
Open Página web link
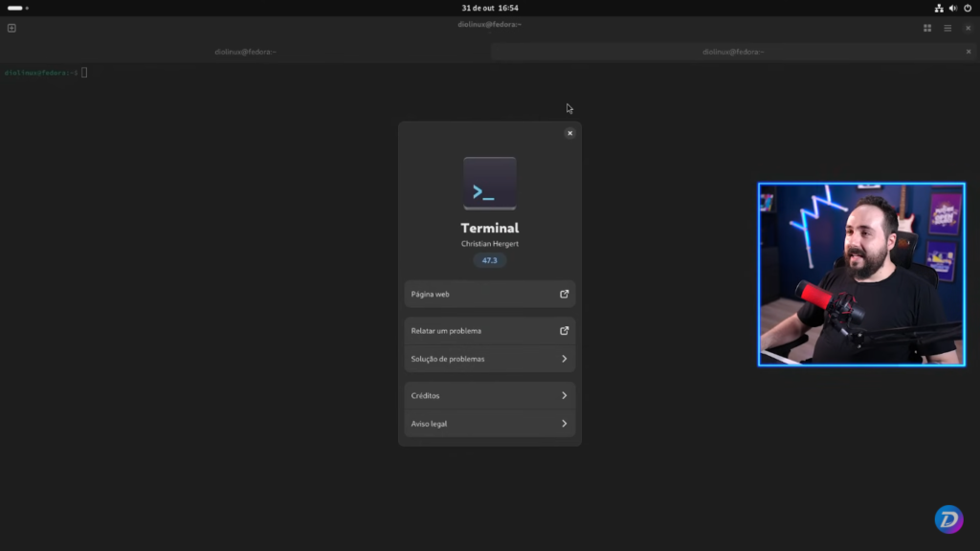click(x=490, y=295)
